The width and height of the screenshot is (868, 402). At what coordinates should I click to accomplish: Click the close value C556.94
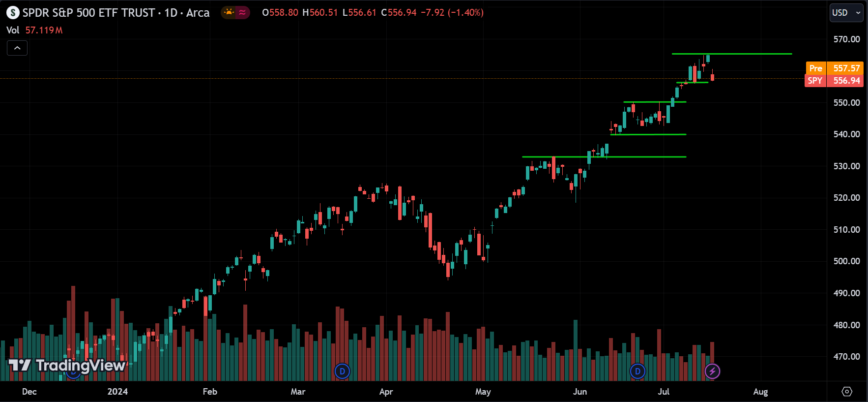[x=399, y=12]
